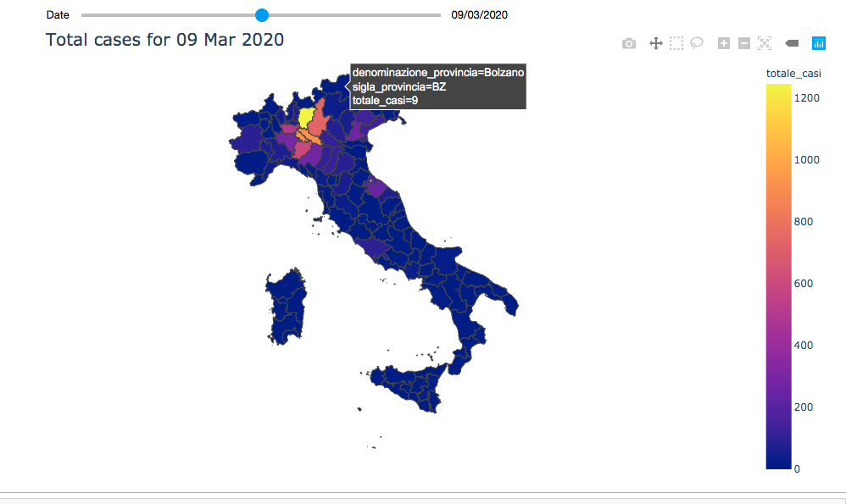Click the Zoom out minus icon
This screenshot has height=504, width=846.
[743, 43]
